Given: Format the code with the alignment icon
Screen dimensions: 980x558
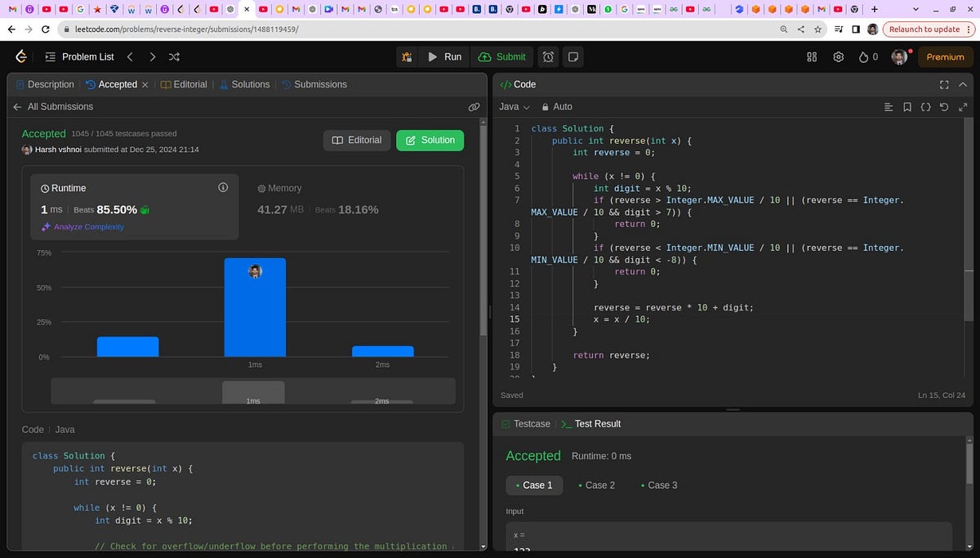Looking at the screenshot, I should (888, 106).
